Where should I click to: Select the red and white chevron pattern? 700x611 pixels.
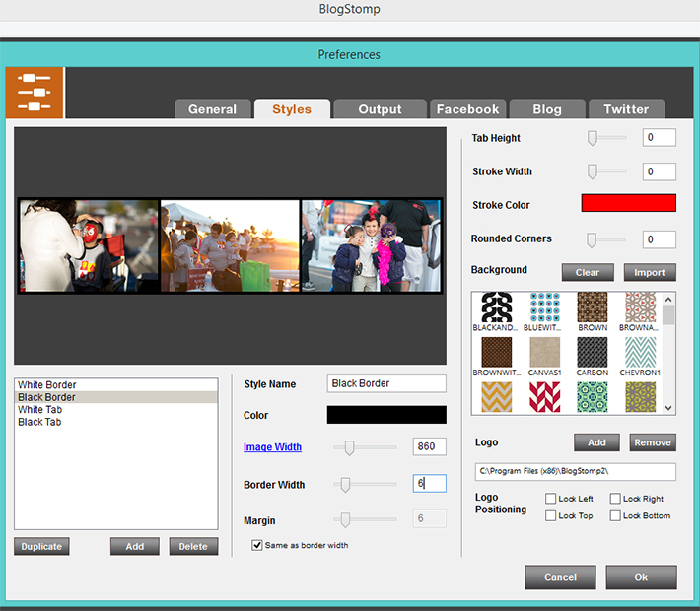coord(544,397)
